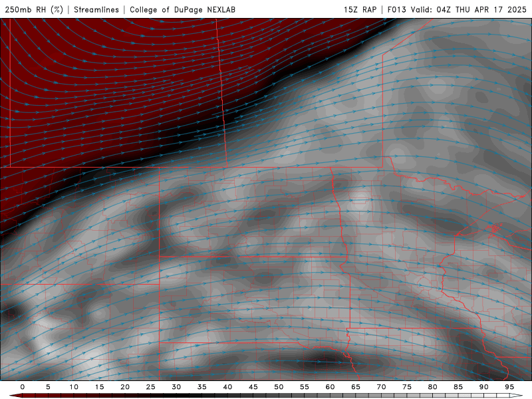The image size is (532, 399).
Task: Click the colorbar label '30'
Action: click(176, 387)
